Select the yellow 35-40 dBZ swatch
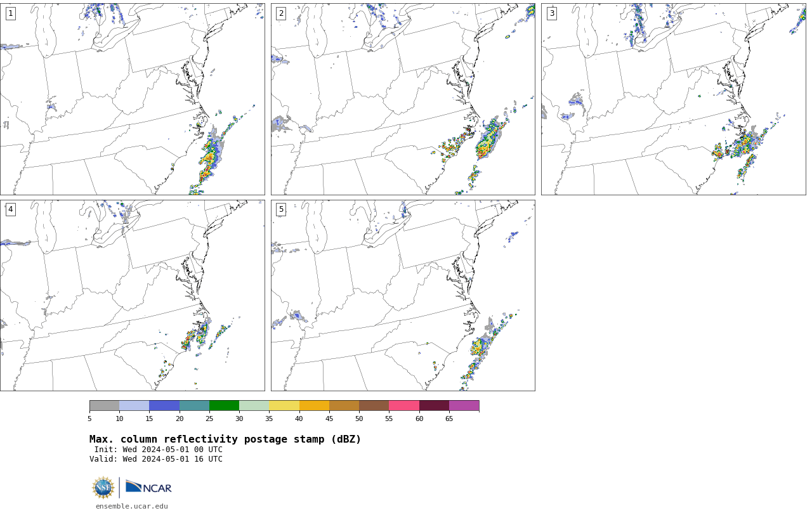Viewport: 812px width, 513px height. coord(284,406)
